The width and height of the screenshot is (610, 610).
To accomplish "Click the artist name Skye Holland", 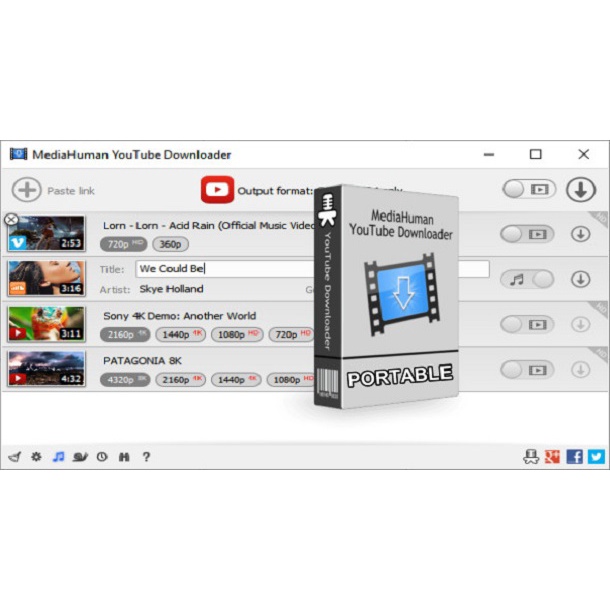I will click(172, 289).
